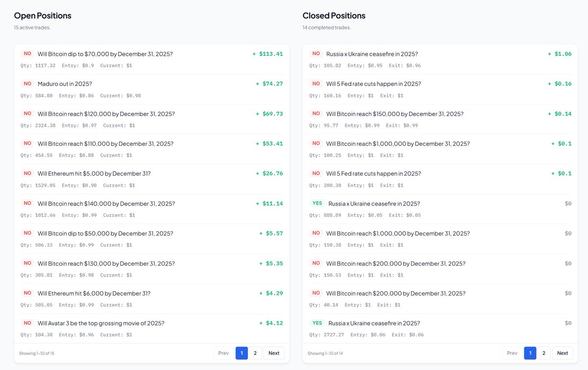
Task: Click Next in Closed Positions pagination
Action: (x=563, y=353)
